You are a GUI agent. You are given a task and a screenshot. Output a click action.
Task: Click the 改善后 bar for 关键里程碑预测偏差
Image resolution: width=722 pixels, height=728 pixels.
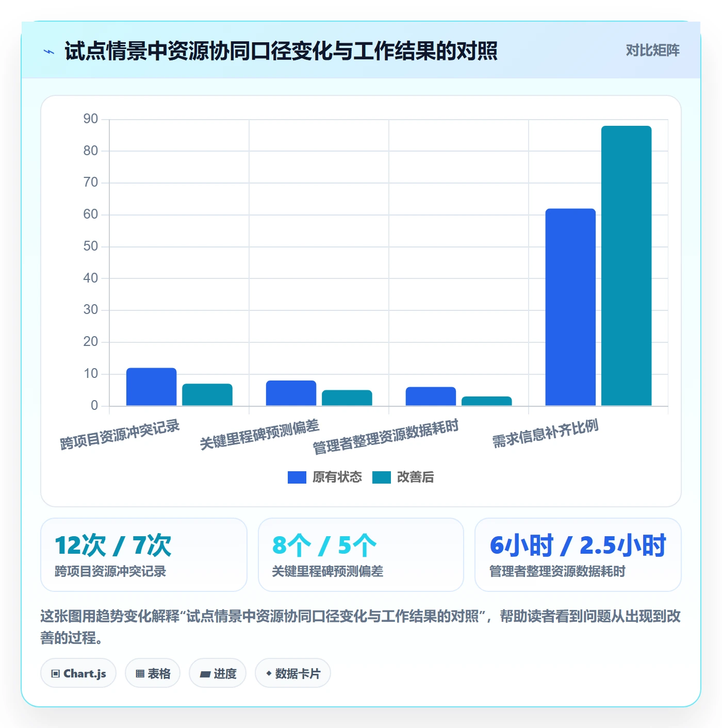pyautogui.click(x=347, y=398)
